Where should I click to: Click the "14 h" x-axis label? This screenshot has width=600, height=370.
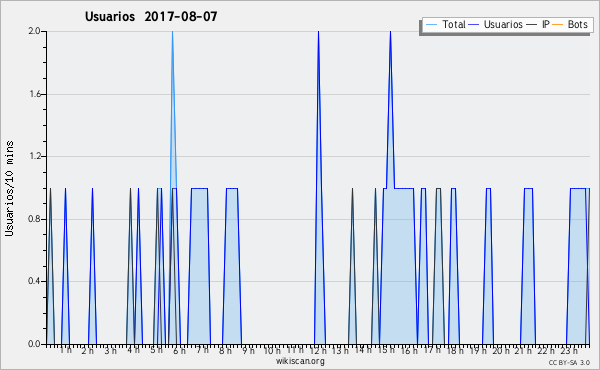(x=363, y=350)
